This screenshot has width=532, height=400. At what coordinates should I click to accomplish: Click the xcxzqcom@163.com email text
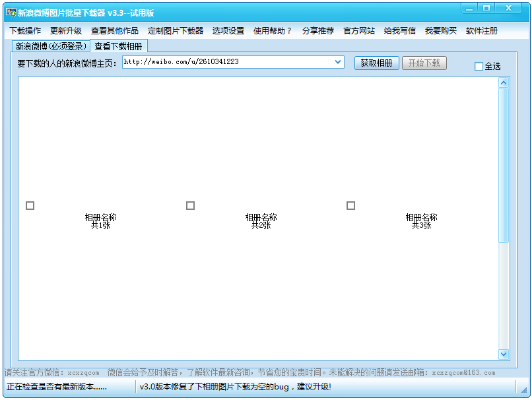click(x=463, y=373)
